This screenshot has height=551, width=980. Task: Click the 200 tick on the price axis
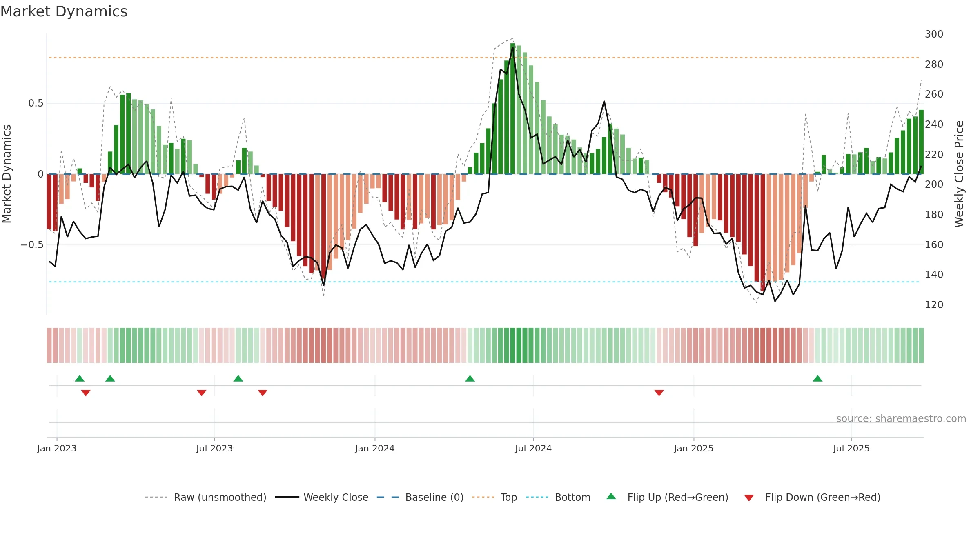click(x=934, y=184)
